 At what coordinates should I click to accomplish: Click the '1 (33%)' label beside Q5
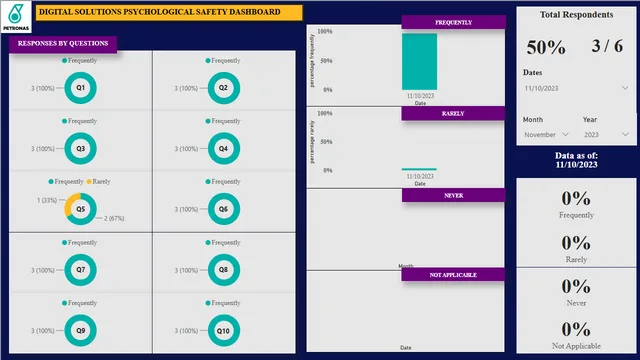coord(47,200)
